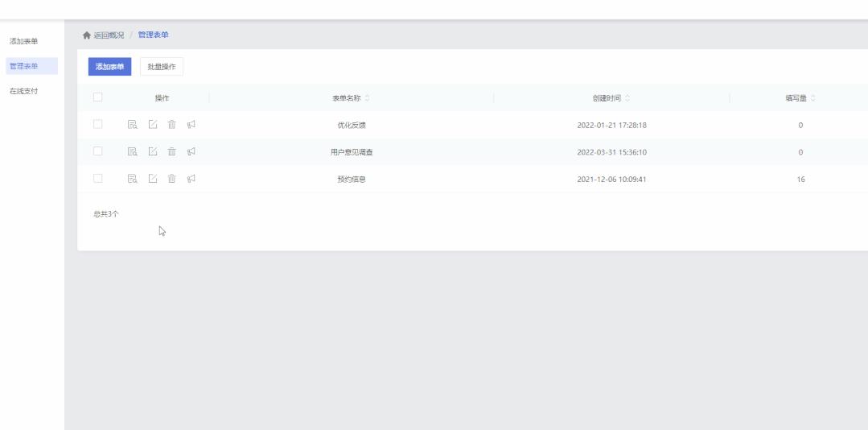Sort the table by 表单名称 column
The width and height of the screenshot is (868, 430).
368,98
